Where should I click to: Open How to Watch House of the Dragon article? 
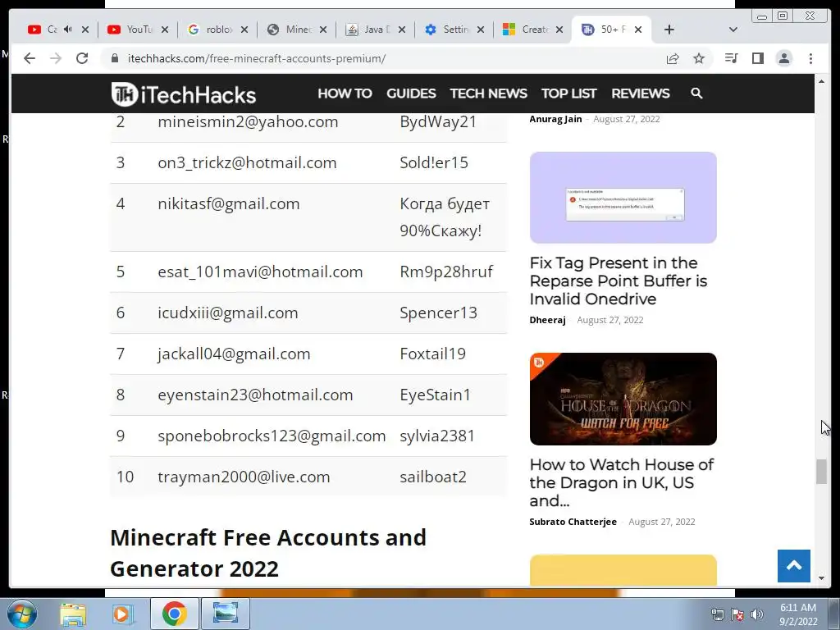(622, 482)
